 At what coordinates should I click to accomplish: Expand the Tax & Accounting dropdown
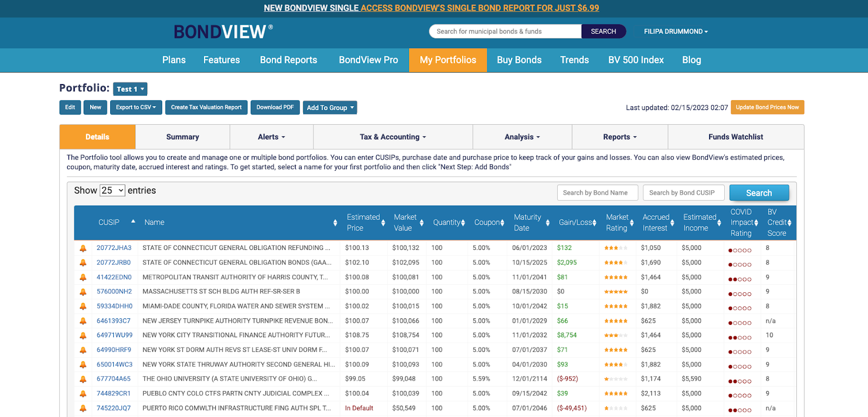[393, 137]
